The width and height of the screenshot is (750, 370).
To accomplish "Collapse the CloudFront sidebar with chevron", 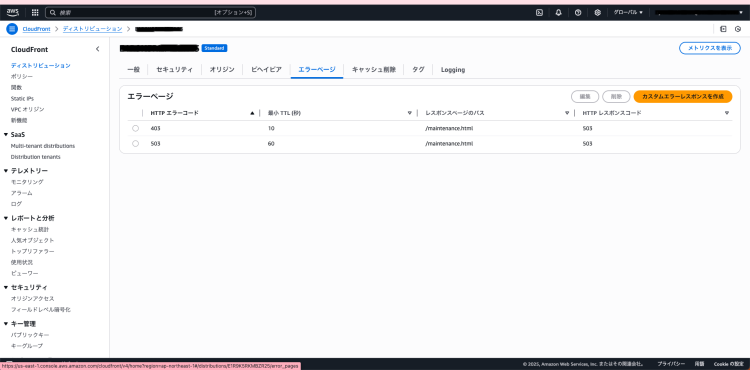I will [x=98, y=49].
